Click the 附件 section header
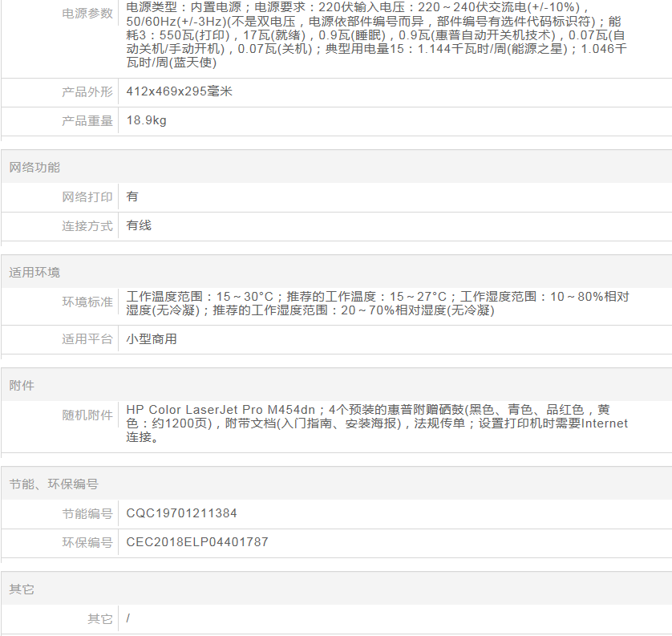Screen dimensions: 672x636 tap(22, 386)
